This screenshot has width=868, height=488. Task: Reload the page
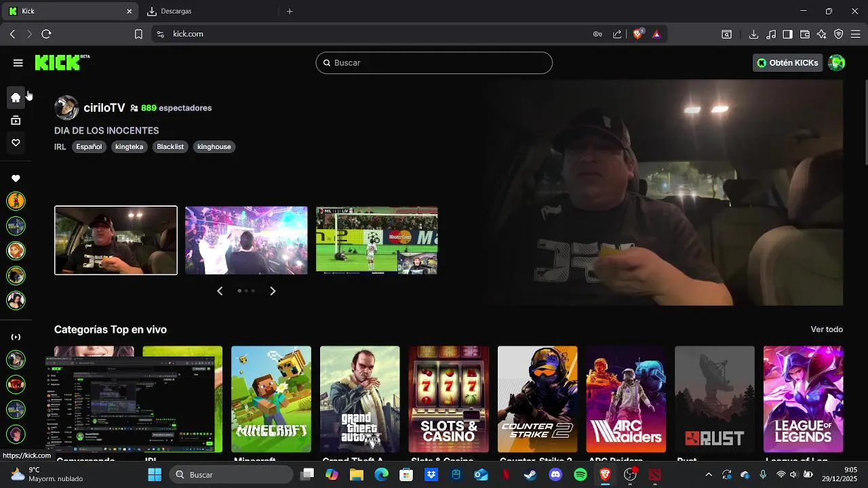point(46,34)
